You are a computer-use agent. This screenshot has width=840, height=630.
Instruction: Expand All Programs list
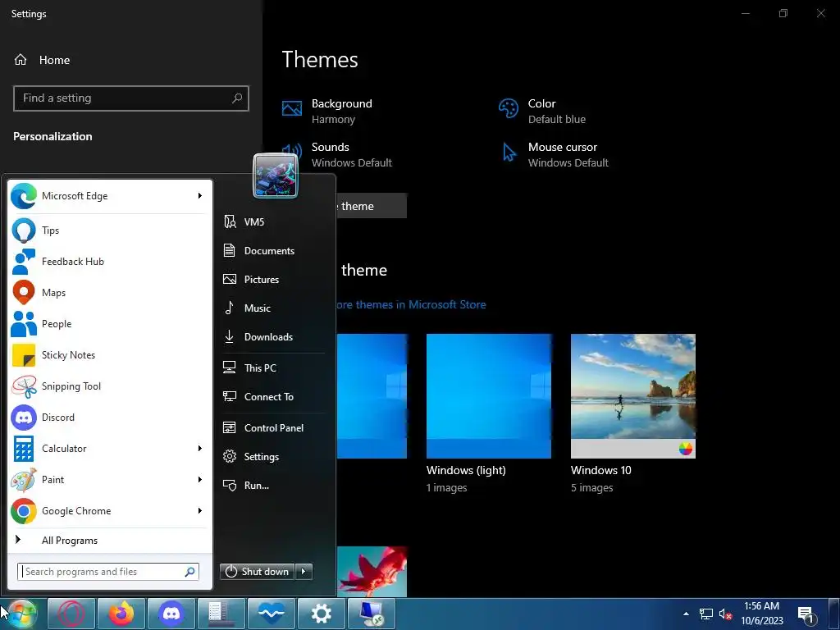click(x=107, y=540)
